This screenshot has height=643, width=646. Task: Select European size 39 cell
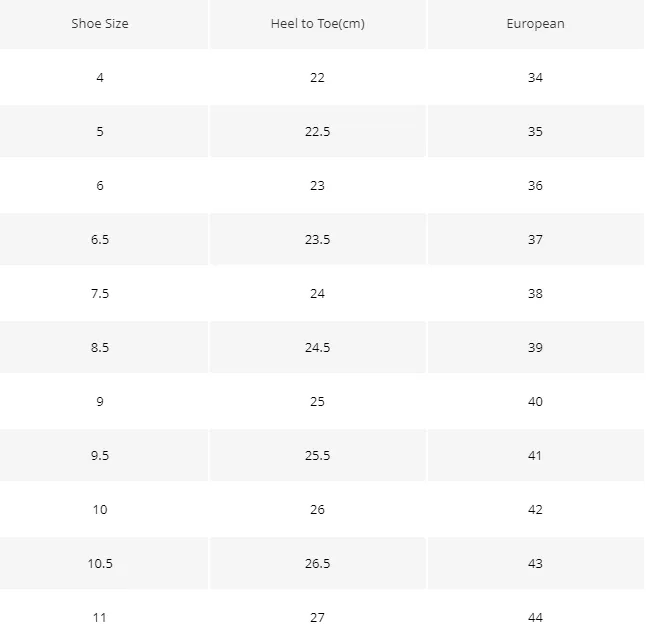[536, 347]
